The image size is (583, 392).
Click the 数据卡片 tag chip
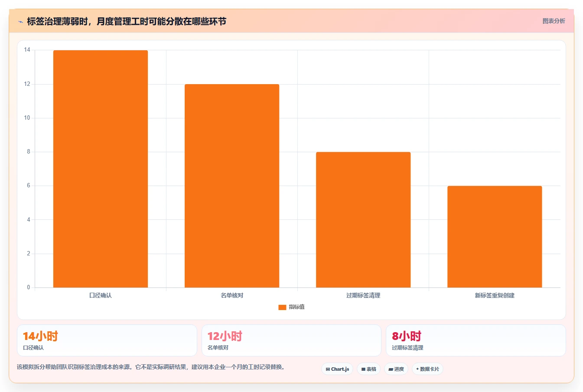pos(427,369)
